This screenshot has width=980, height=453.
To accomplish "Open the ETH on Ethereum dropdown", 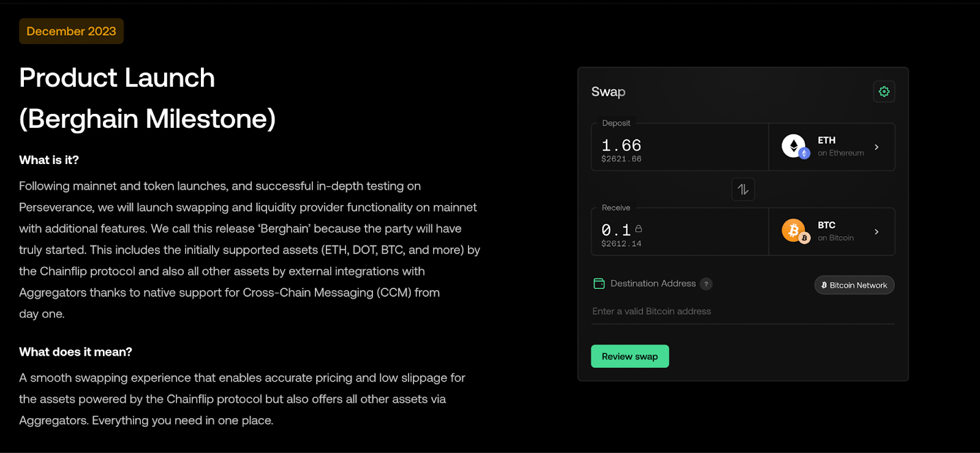I will coord(832,147).
